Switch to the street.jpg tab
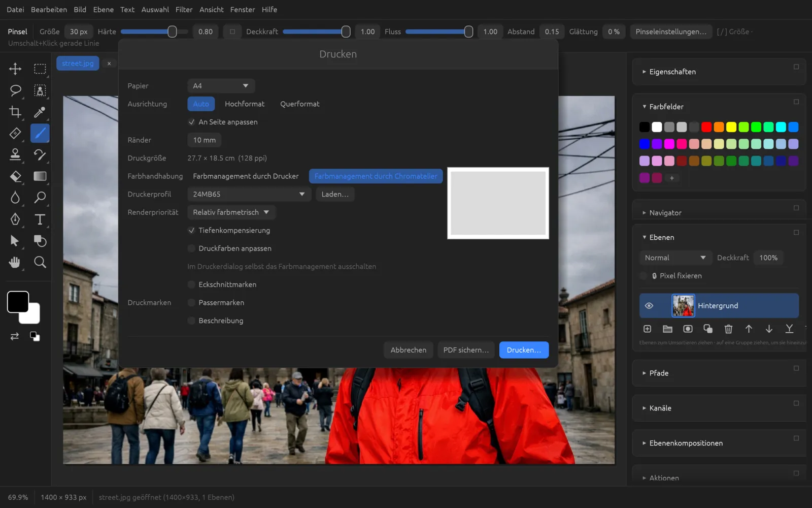 (78, 63)
